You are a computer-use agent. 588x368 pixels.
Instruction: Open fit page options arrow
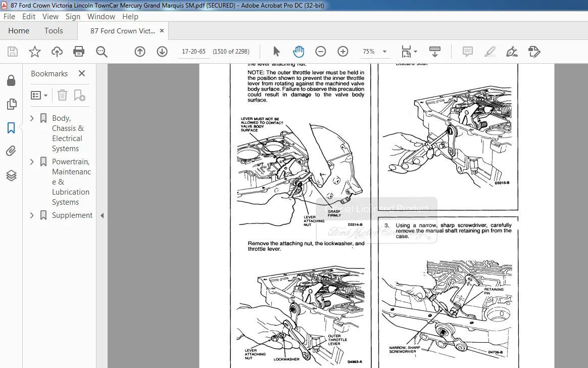pos(416,52)
